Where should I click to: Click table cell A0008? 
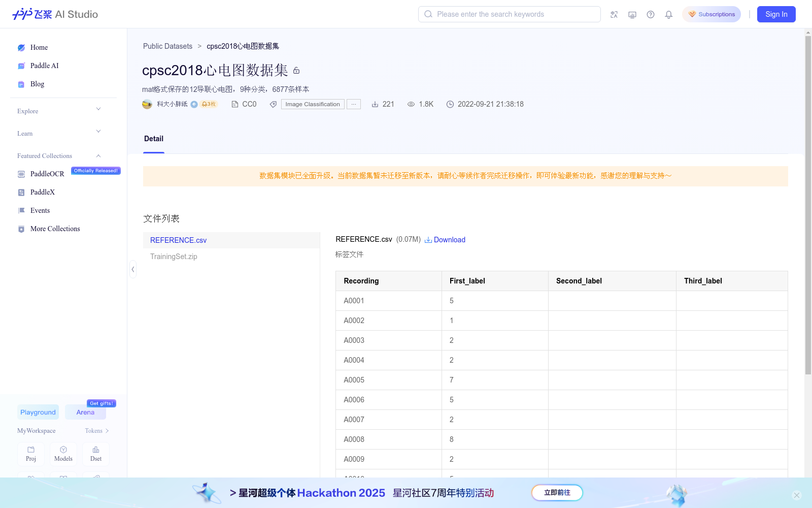(x=389, y=439)
